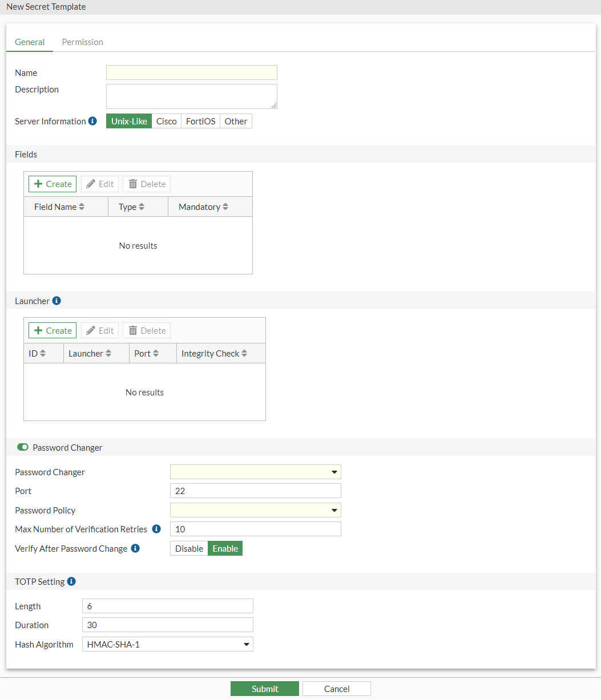The height and width of the screenshot is (700, 601).
Task: Toggle the Password Changer switch off
Action: 22,447
